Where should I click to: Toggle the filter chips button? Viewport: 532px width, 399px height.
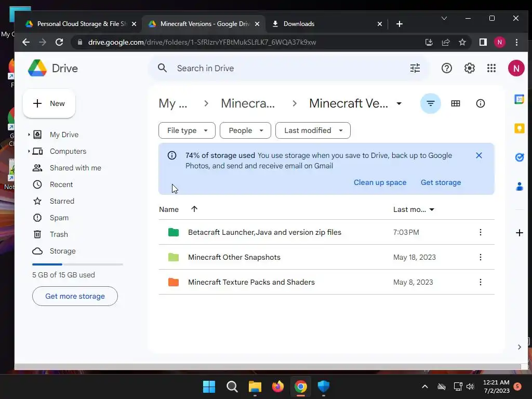tap(430, 103)
